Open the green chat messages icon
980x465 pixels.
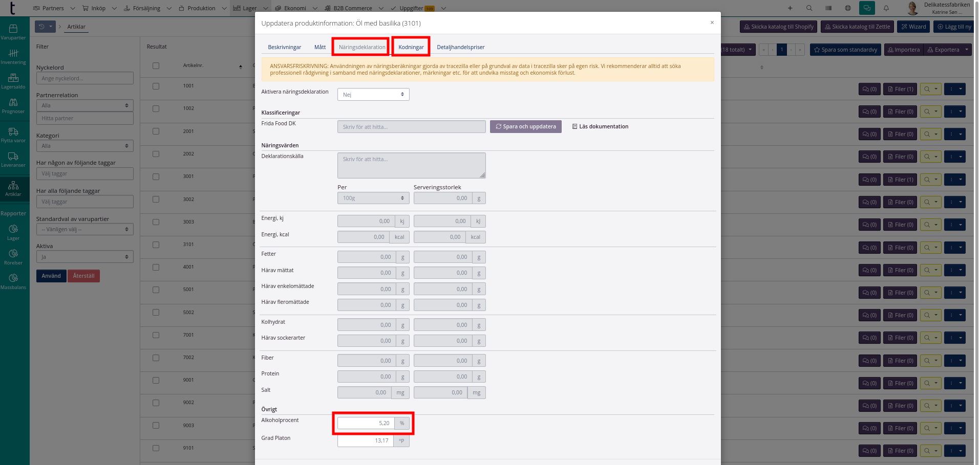tap(867, 8)
